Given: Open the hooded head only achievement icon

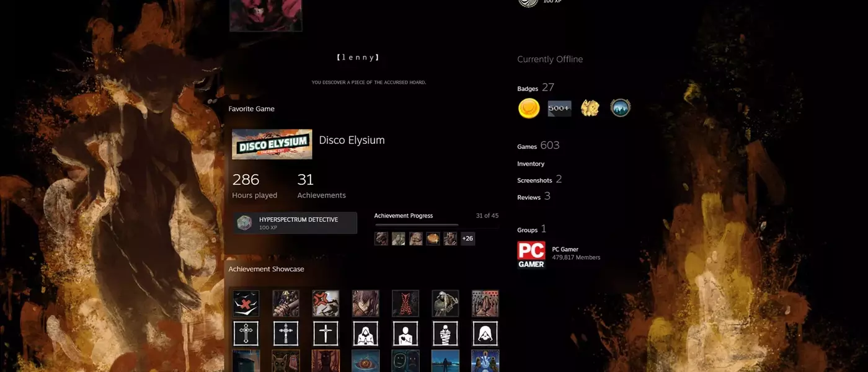Looking at the screenshot, I should 485,334.
